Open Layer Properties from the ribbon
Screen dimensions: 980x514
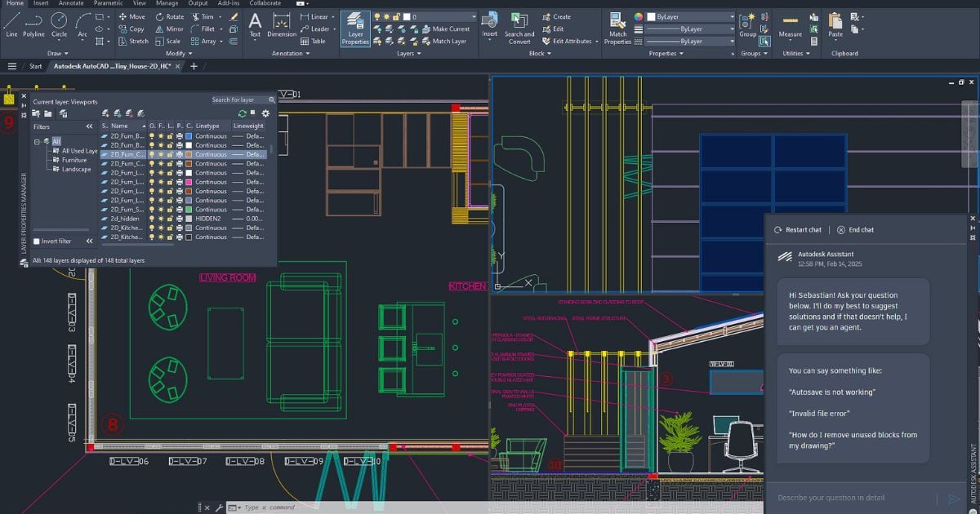point(355,28)
